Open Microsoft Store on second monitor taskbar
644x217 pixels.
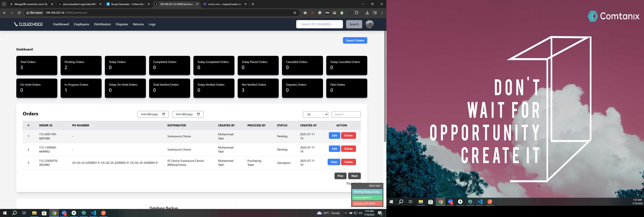click(x=430, y=202)
